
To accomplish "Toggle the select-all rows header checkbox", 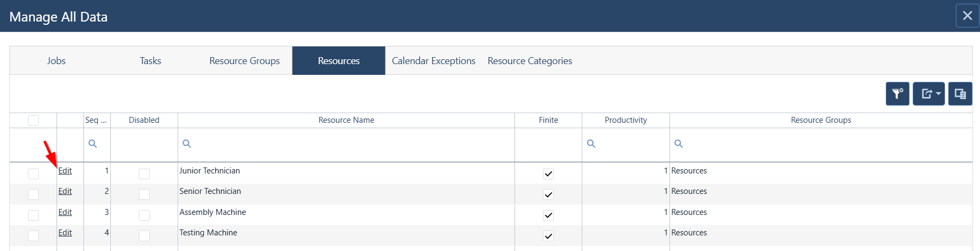I will point(33,121).
